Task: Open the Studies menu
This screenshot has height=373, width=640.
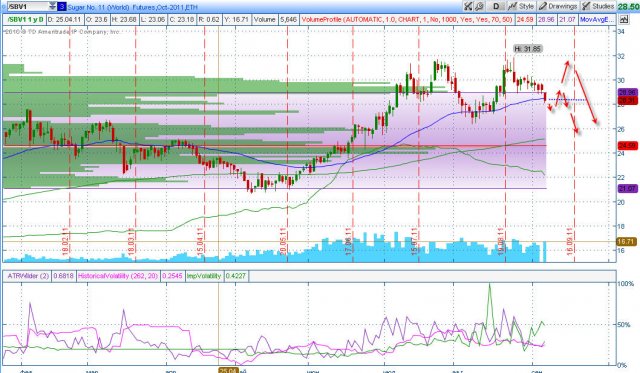Action: 598,6
